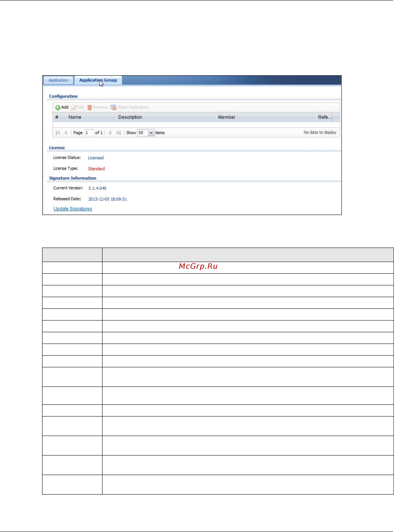Click the 3.1.4.049 version value
The height and width of the screenshot is (532, 394).
97,188
